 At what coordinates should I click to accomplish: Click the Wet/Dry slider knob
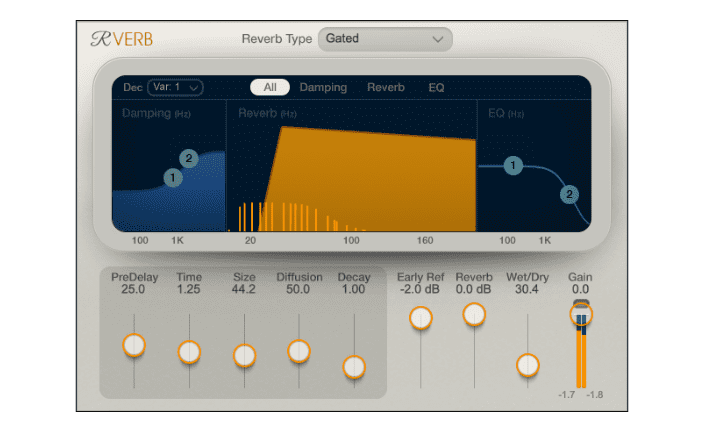528,365
